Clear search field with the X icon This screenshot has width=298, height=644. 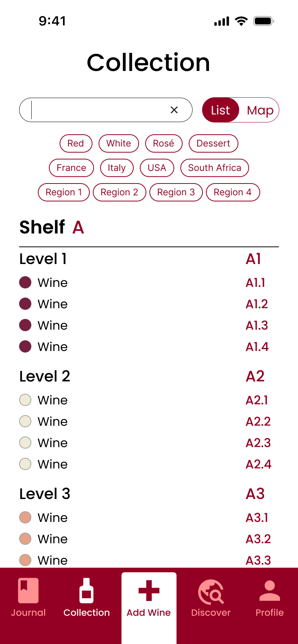tap(174, 110)
